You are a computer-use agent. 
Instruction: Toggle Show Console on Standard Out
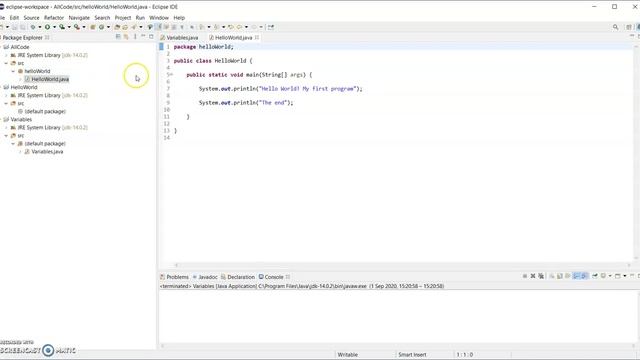(576, 276)
